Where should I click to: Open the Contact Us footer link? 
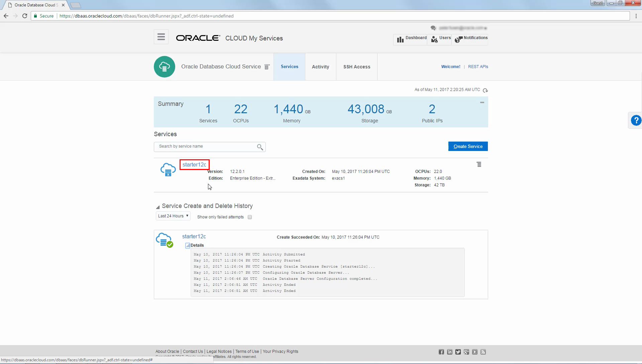point(193,352)
